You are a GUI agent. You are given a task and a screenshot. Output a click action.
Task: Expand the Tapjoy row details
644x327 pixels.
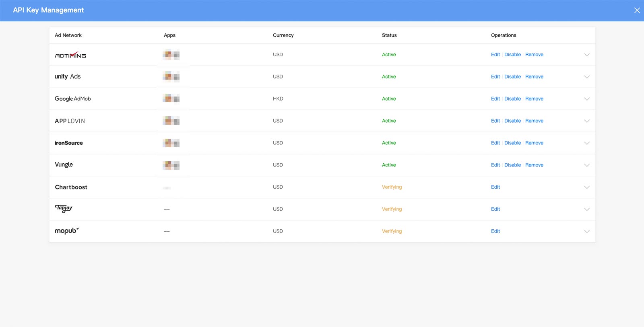pyautogui.click(x=587, y=210)
